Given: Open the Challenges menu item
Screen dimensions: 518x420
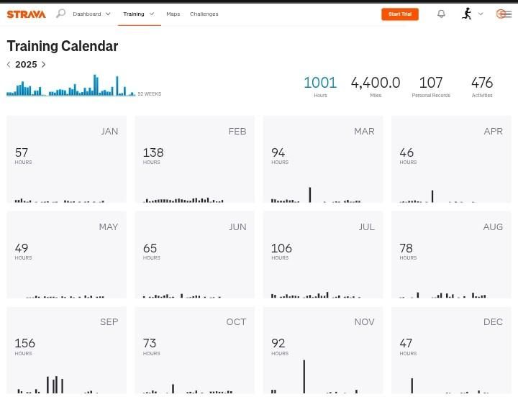Looking at the screenshot, I should tap(204, 14).
